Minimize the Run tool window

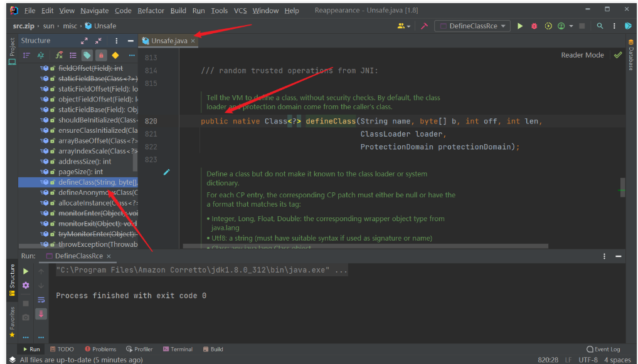[x=619, y=256]
